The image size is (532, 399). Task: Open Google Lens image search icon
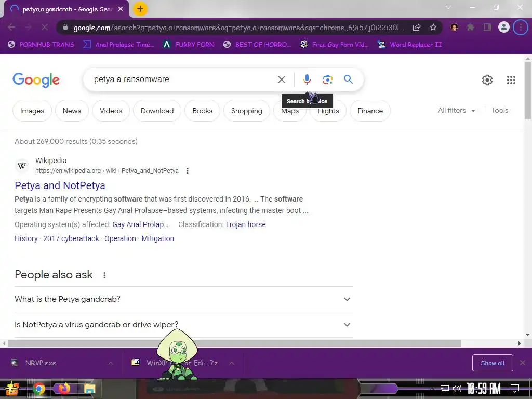327,79
